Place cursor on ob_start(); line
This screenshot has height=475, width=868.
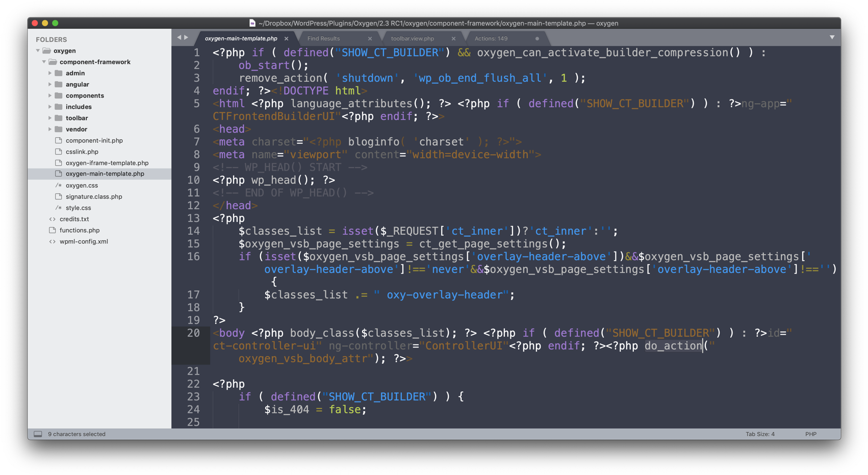point(273,65)
